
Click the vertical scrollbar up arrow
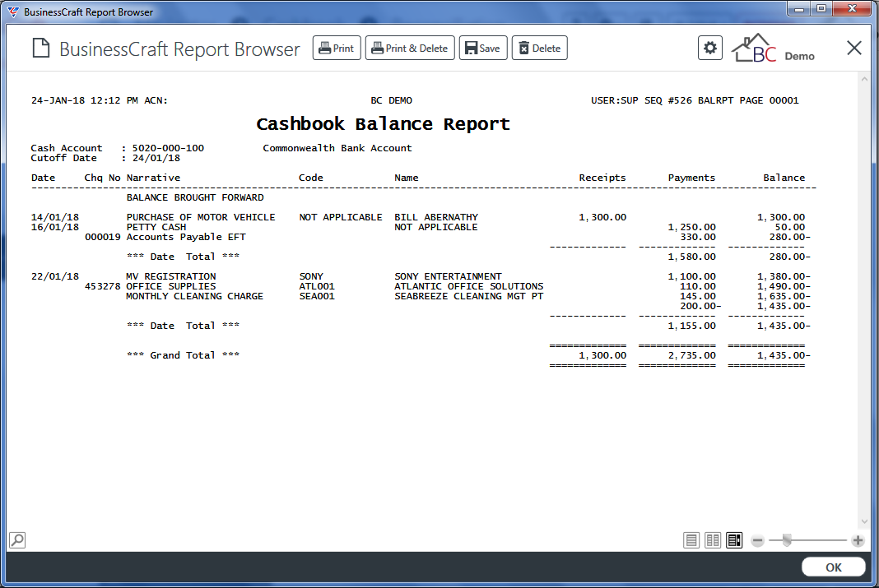coord(864,80)
